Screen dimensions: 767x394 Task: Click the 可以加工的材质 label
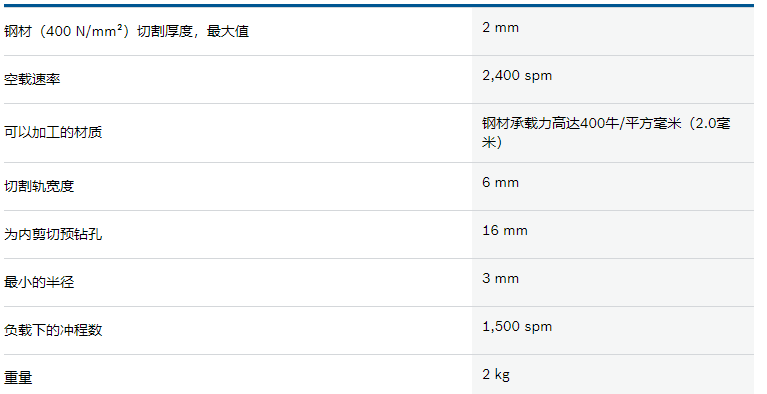(x=53, y=132)
